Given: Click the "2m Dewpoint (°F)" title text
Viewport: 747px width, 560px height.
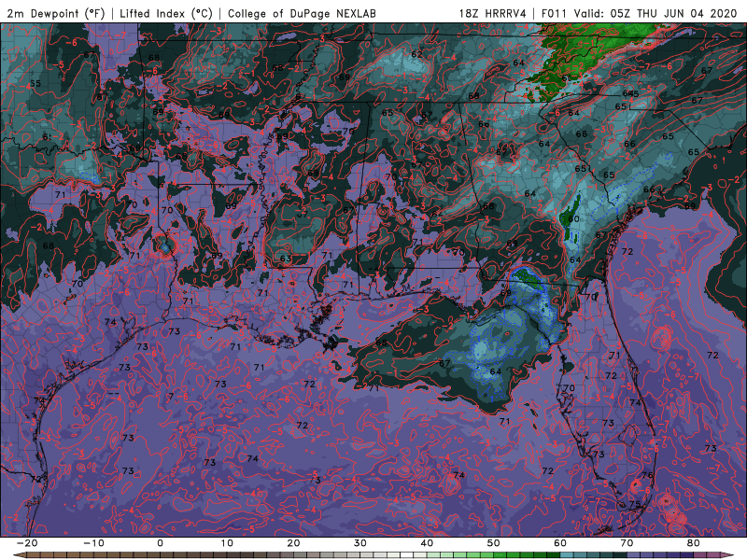Looking at the screenshot, I should tap(56, 14).
